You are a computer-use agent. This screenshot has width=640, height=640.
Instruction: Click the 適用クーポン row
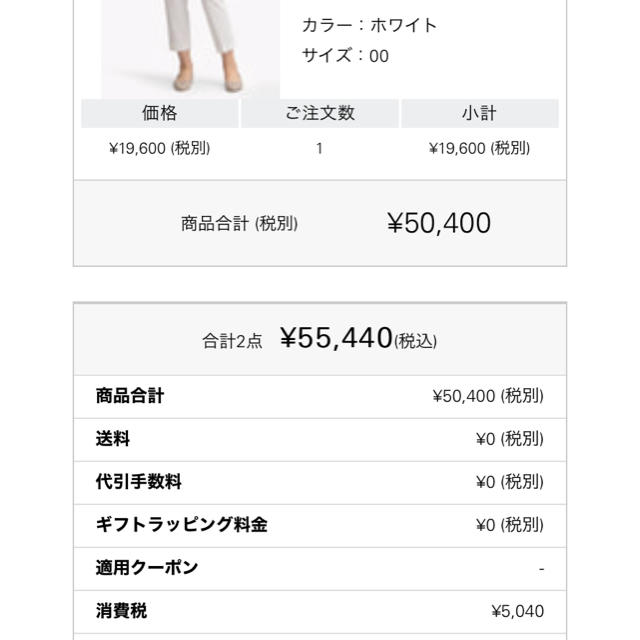click(320, 569)
